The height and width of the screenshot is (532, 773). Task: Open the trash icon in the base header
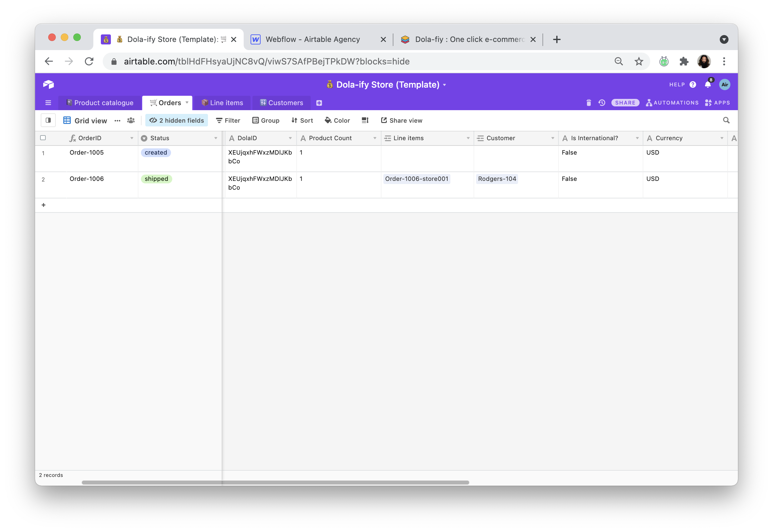[589, 103]
